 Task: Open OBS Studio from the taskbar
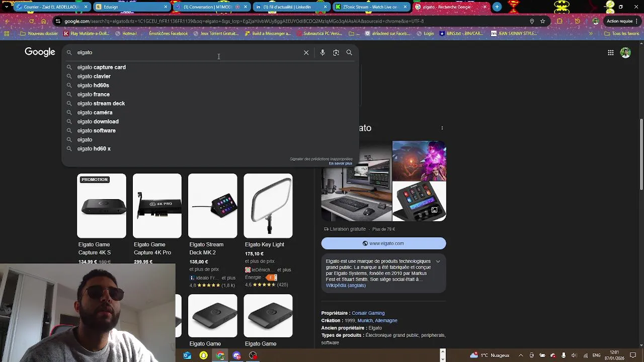[253, 355]
